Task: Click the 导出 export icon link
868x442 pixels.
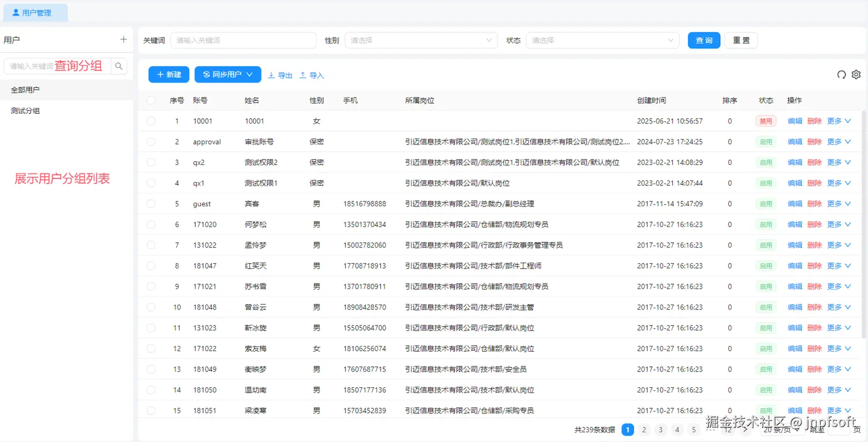Action: (280, 75)
